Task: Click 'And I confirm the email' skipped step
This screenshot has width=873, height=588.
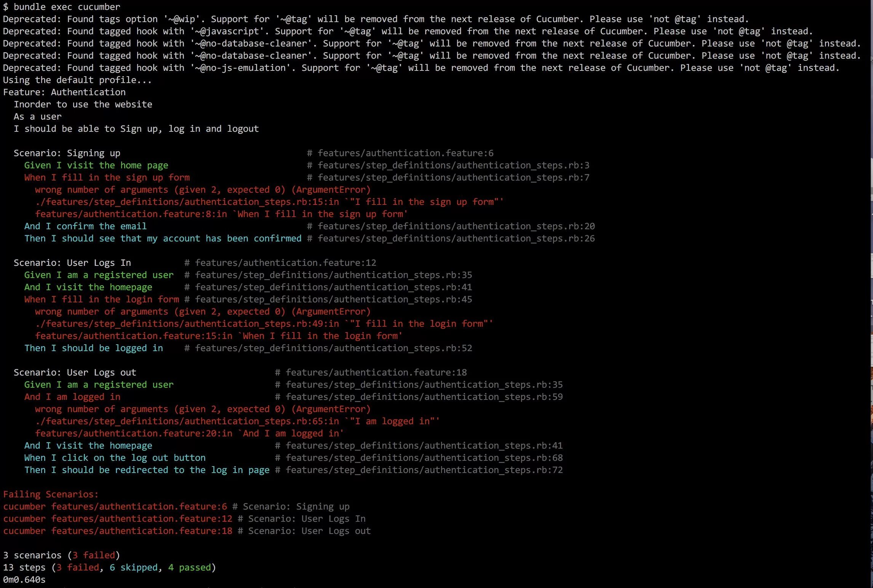Action: click(x=85, y=226)
